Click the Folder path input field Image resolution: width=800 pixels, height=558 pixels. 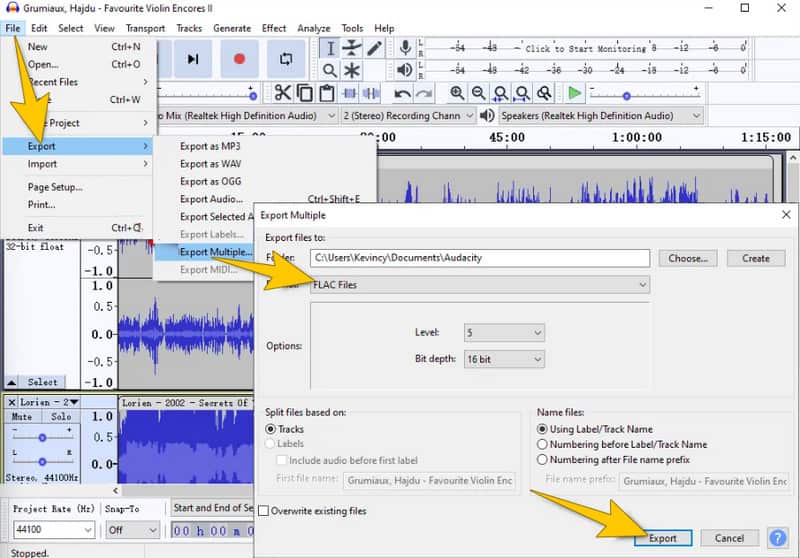pyautogui.click(x=480, y=258)
